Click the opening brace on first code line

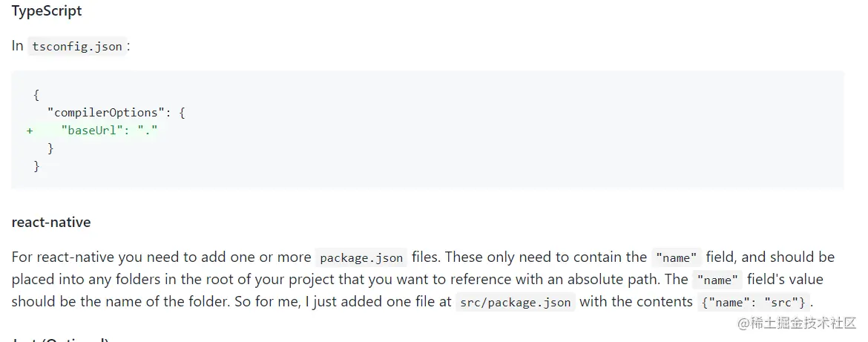[36, 95]
